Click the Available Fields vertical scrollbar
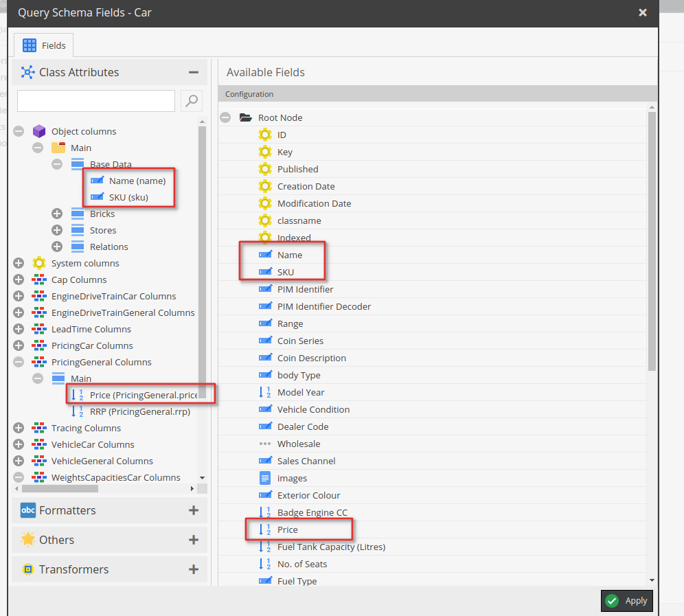This screenshot has height=616, width=684. [652, 241]
